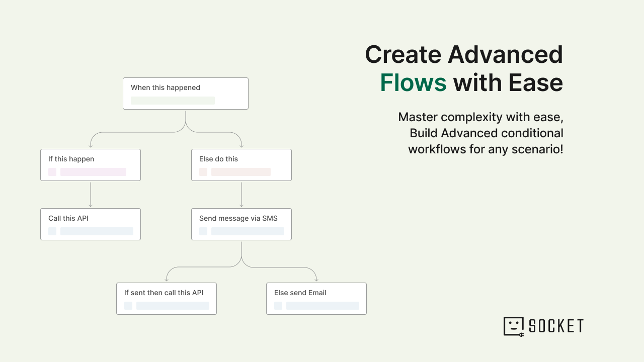
Task: Select the 'If this happen' node
Action: [x=91, y=165]
